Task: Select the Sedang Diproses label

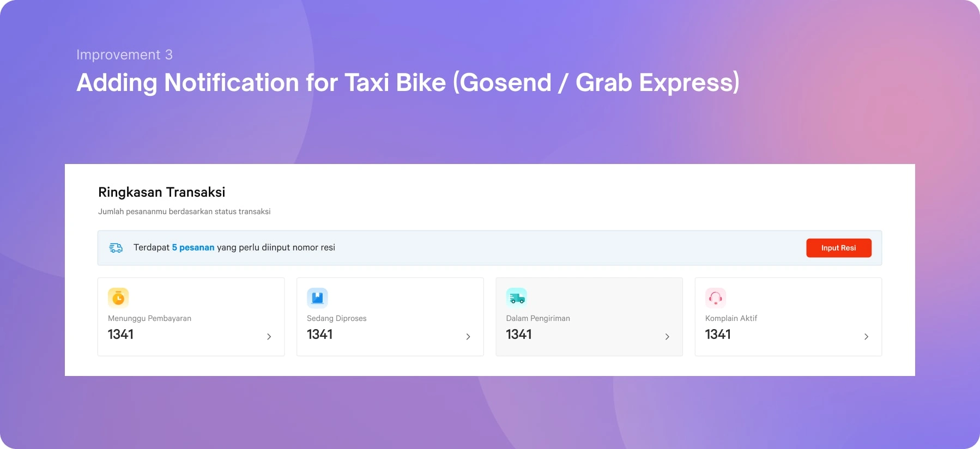Action: point(336,318)
